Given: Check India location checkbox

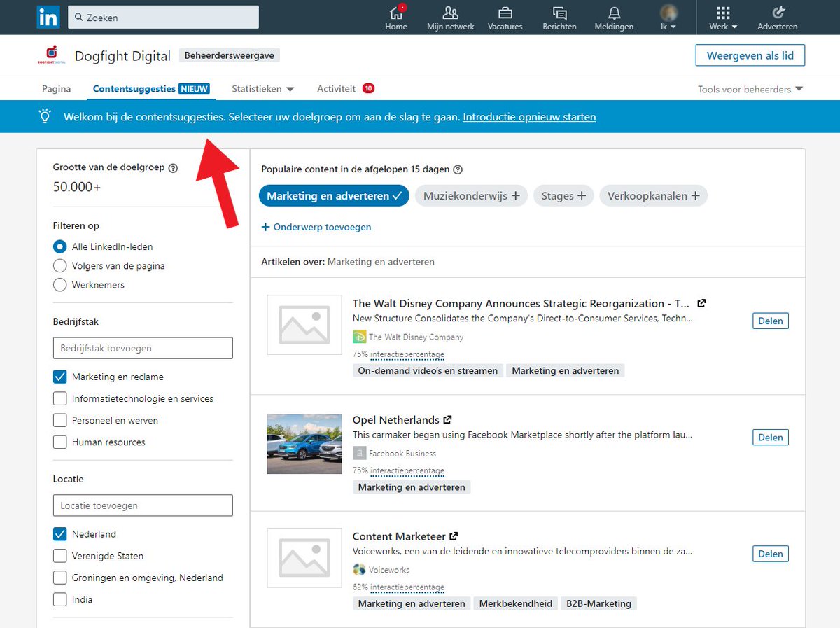Looking at the screenshot, I should tap(60, 600).
